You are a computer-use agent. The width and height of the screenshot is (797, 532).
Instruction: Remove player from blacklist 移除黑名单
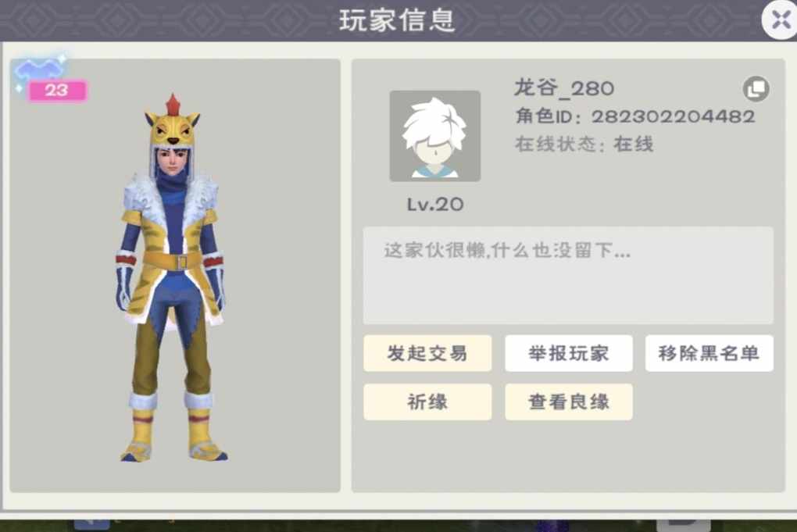[709, 353]
